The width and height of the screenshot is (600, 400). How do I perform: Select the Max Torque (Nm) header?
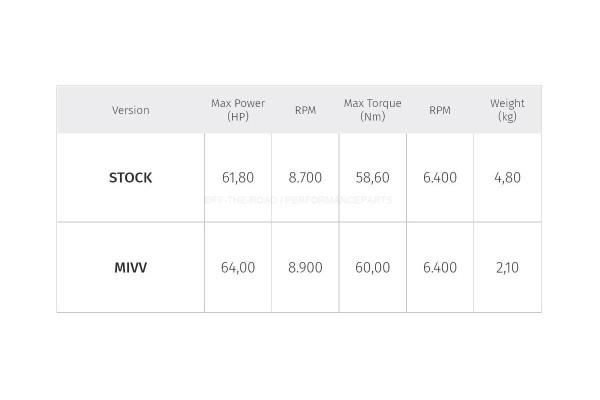click(372, 110)
